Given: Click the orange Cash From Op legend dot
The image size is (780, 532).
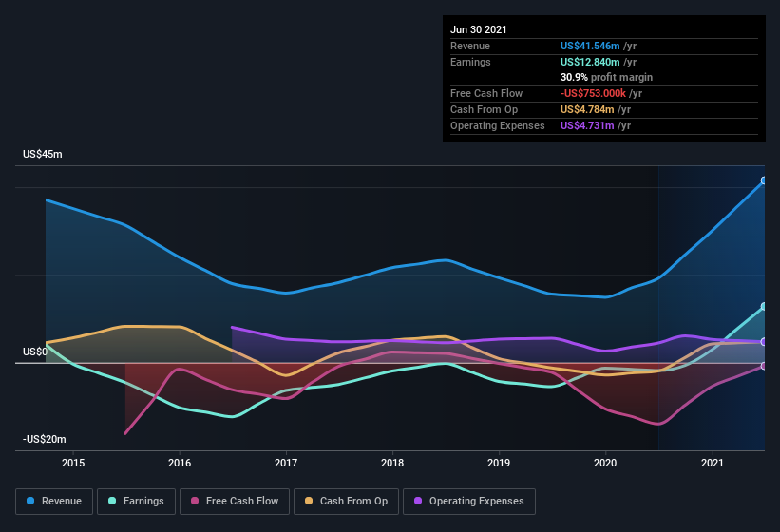Looking at the screenshot, I should pos(299,501).
